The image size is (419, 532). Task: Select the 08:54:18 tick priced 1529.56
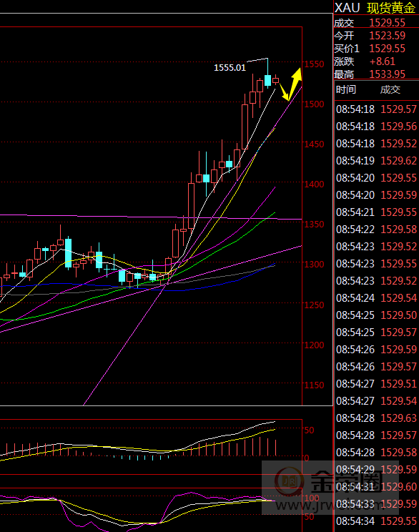pos(376,127)
